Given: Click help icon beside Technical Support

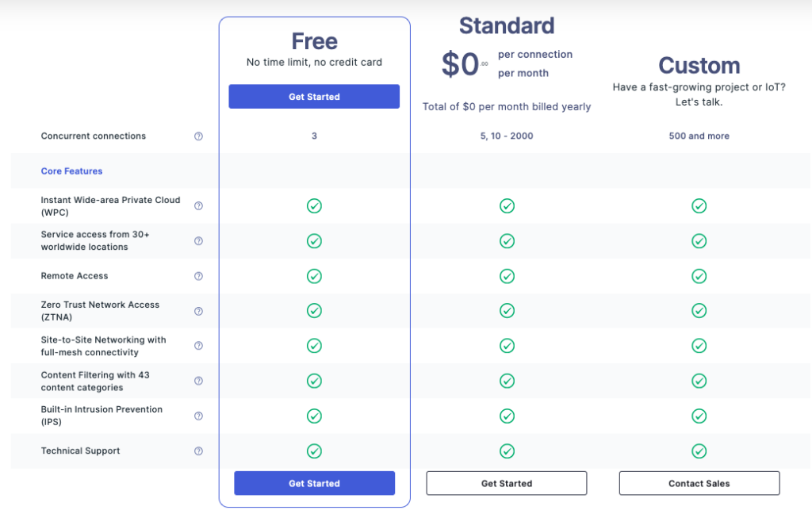Looking at the screenshot, I should [198, 451].
